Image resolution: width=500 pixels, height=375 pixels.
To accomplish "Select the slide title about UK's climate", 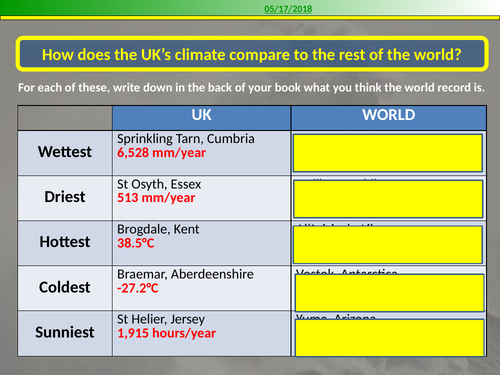I will [252, 54].
